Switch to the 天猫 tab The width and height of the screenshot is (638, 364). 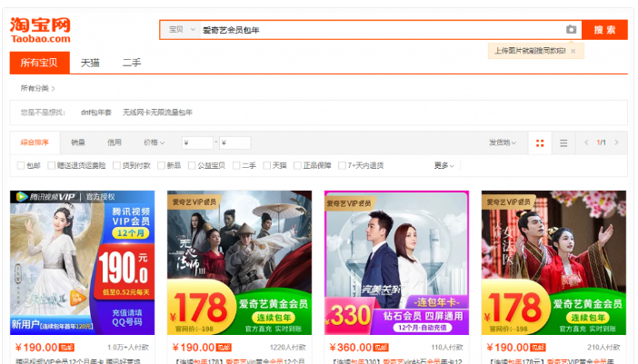click(x=90, y=63)
